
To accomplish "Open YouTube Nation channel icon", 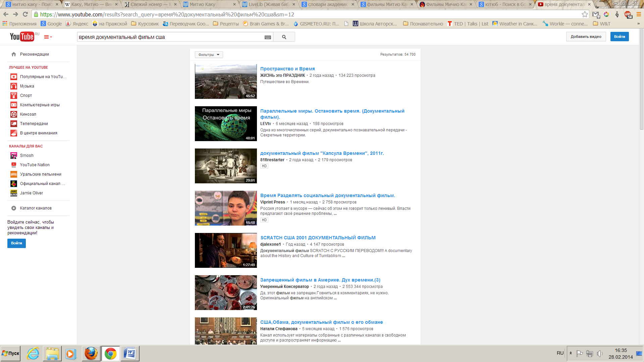I will [x=14, y=165].
